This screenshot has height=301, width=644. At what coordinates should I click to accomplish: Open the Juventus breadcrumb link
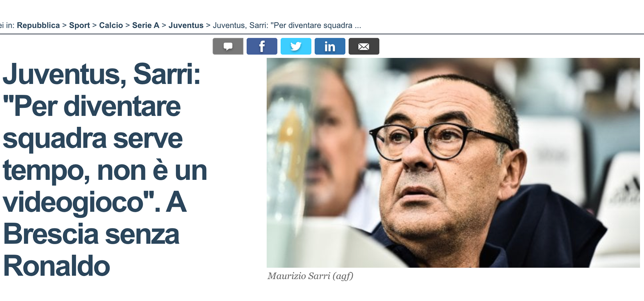[x=186, y=25]
